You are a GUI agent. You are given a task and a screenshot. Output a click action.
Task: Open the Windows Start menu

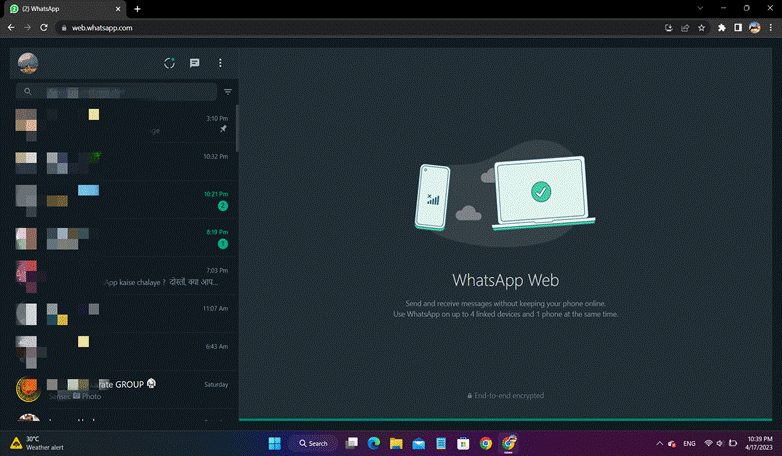[274, 443]
